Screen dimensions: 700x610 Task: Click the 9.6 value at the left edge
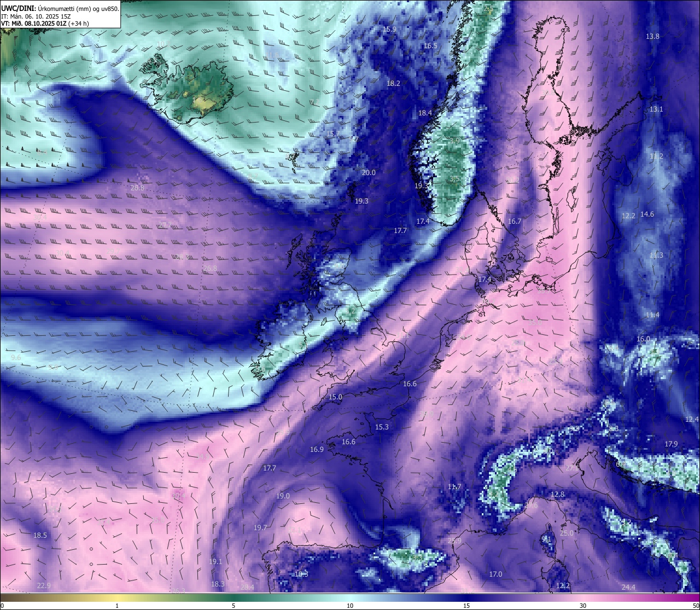coord(16,357)
